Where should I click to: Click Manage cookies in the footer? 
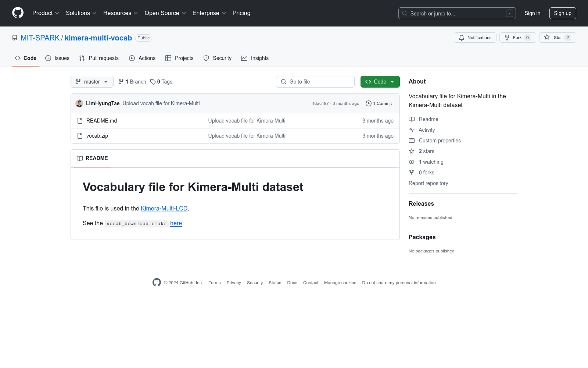[x=340, y=283]
